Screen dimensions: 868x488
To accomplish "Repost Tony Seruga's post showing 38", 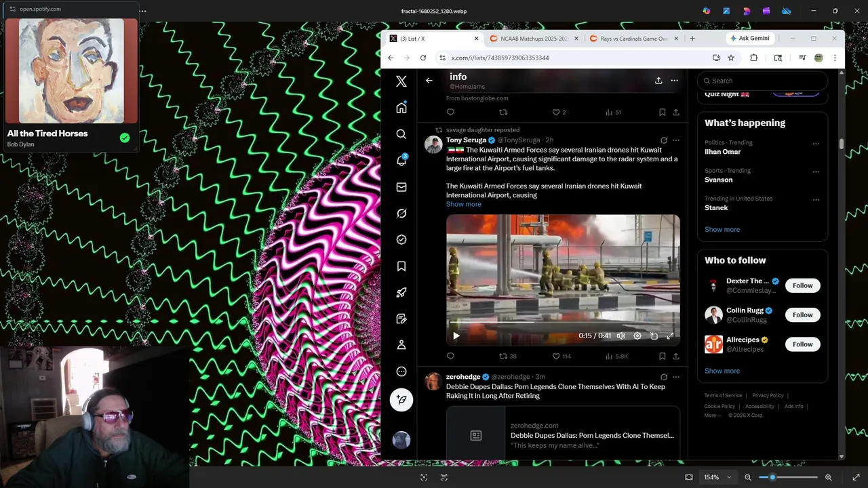I will coord(507,356).
